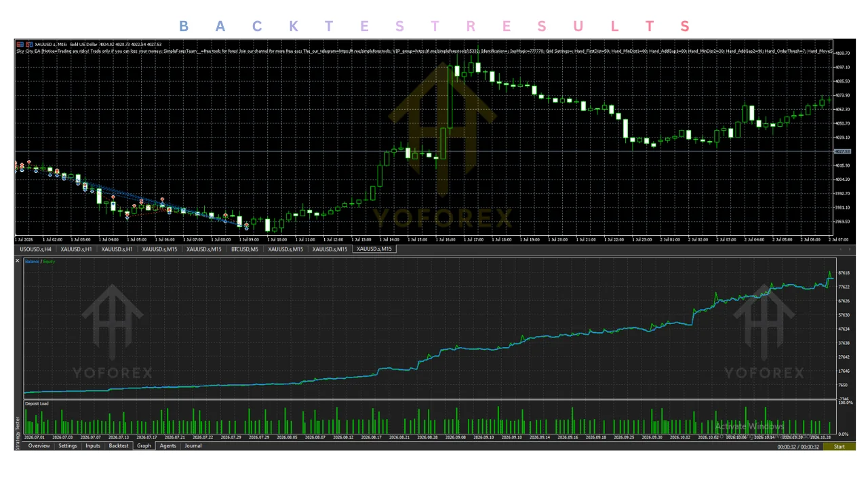Click the 00:00:32 / 00:00:32 elapsed time
868x488 pixels.
click(798, 447)
